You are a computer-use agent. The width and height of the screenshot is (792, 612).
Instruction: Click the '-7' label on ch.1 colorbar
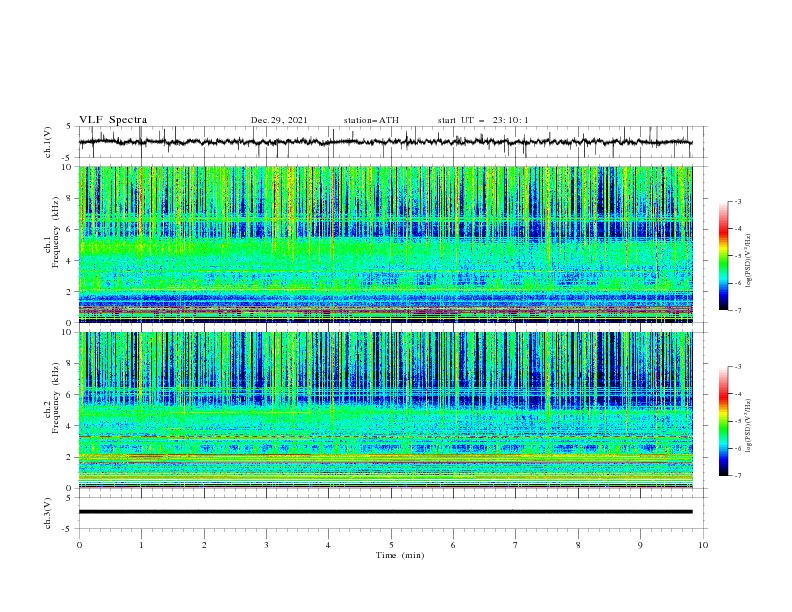pyautogui.click(x=738, y=310)
